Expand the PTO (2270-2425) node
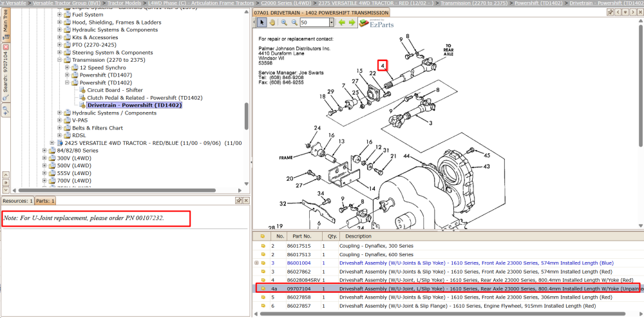Image resolution: width=644 pixels, height=318 pixels. tap(59, 44)
